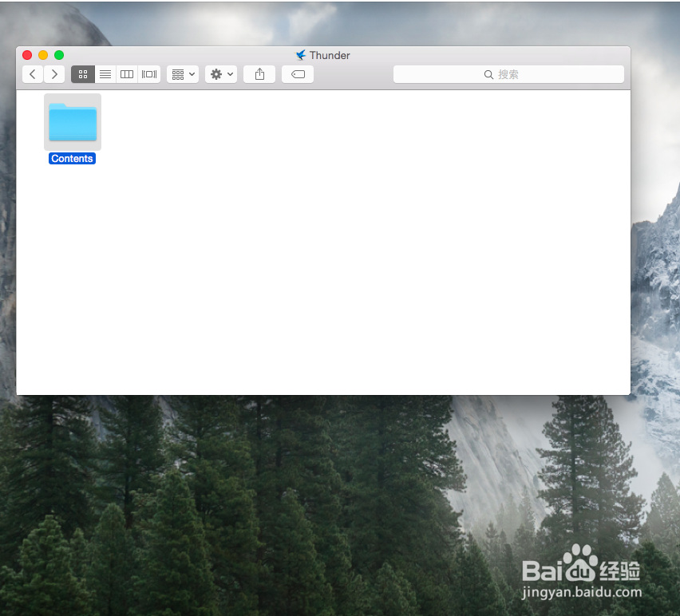Select the Contents folder icon
The width and height of the screenshot is (680, 616).
(x=73, y=122)
